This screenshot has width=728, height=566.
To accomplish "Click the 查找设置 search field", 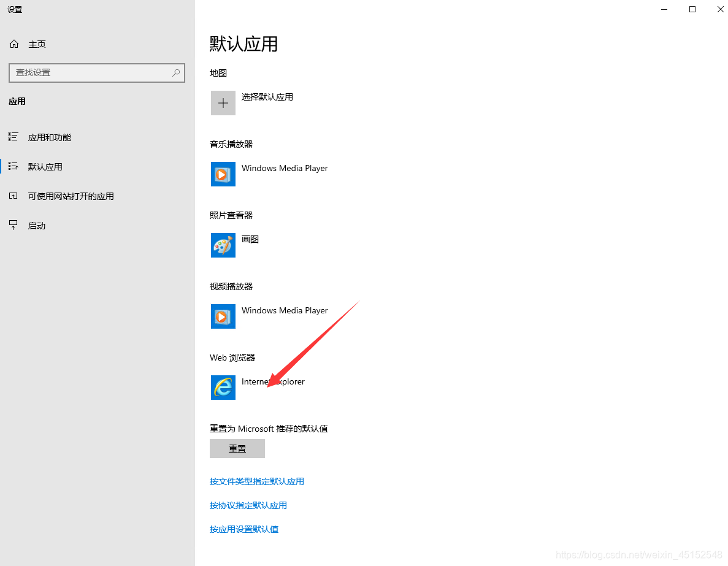I will click(96, 73).
